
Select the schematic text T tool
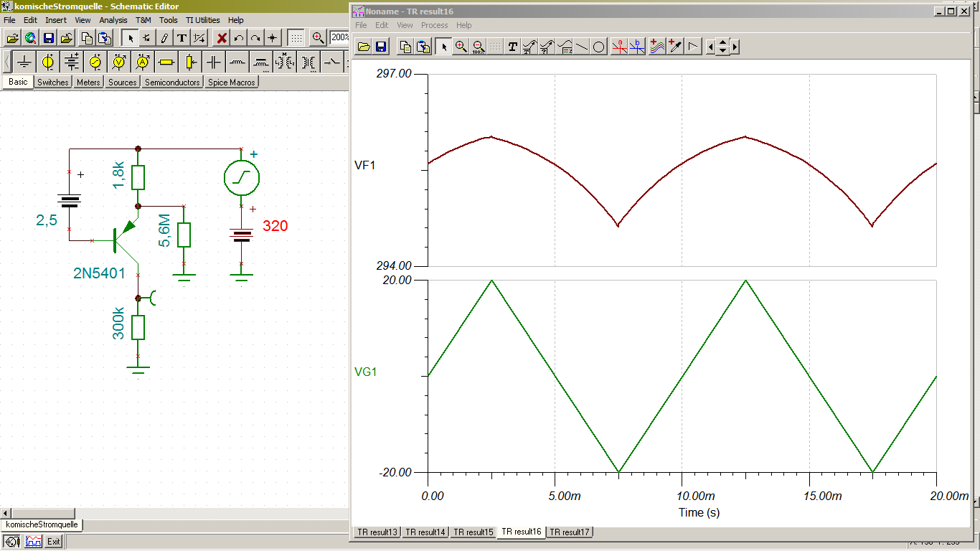[182, 38]
